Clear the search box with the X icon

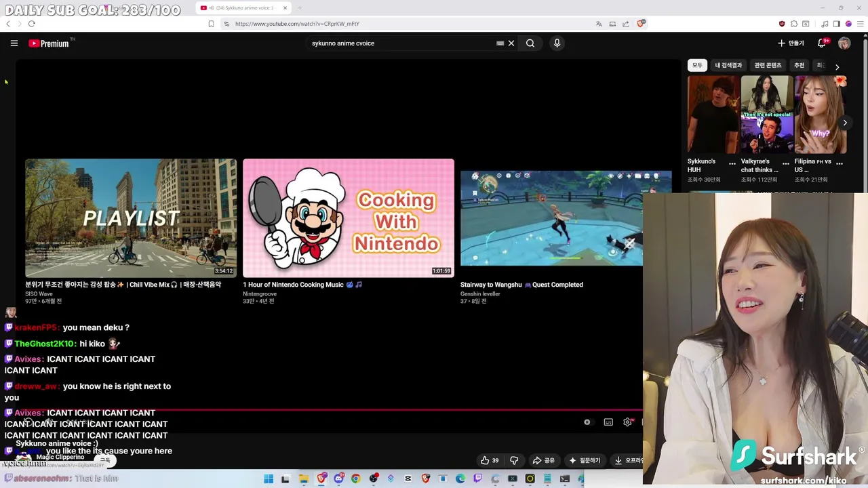pos(511,43)
